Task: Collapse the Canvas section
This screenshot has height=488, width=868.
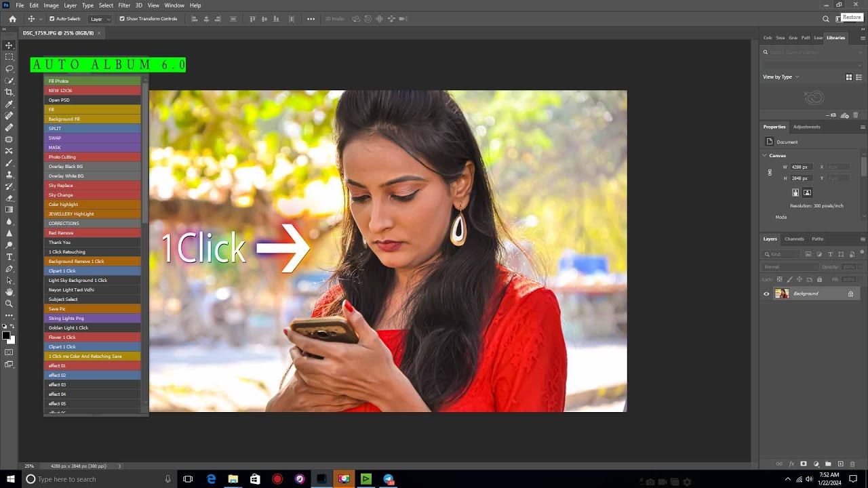Action: pyautogui.click(x=765, y=155)
